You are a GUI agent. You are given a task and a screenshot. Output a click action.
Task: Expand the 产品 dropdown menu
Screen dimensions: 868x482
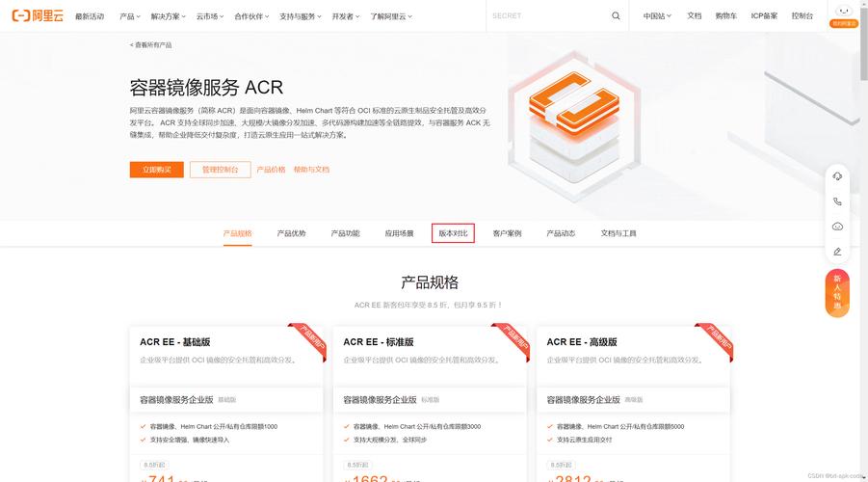(129, 16)
